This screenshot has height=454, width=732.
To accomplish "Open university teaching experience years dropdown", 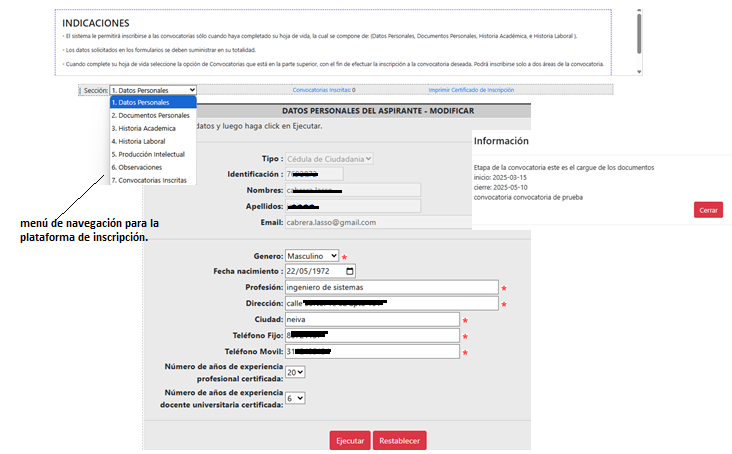I will 295,397.
